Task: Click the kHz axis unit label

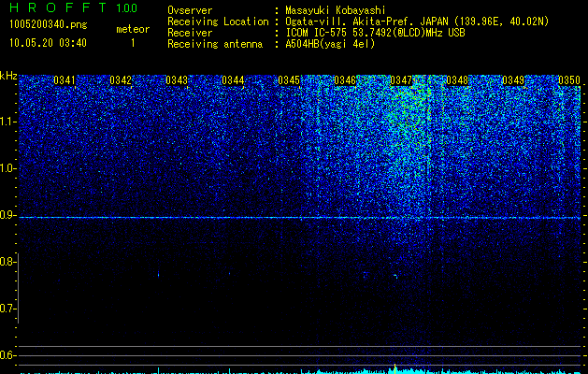Action: pyautogui.click(x=8, y=76)
